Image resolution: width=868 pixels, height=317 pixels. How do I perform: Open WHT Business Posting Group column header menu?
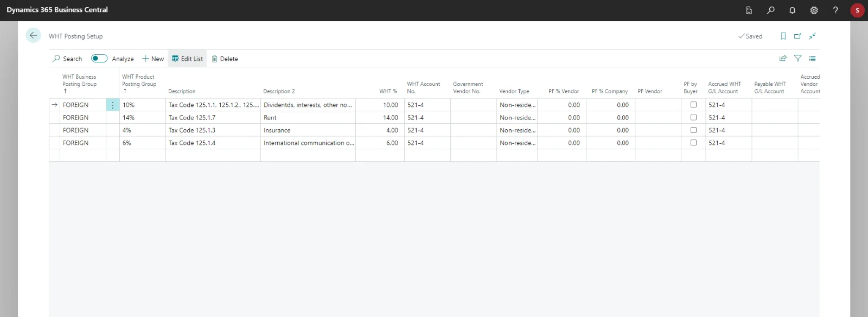(x=79, y=81)
